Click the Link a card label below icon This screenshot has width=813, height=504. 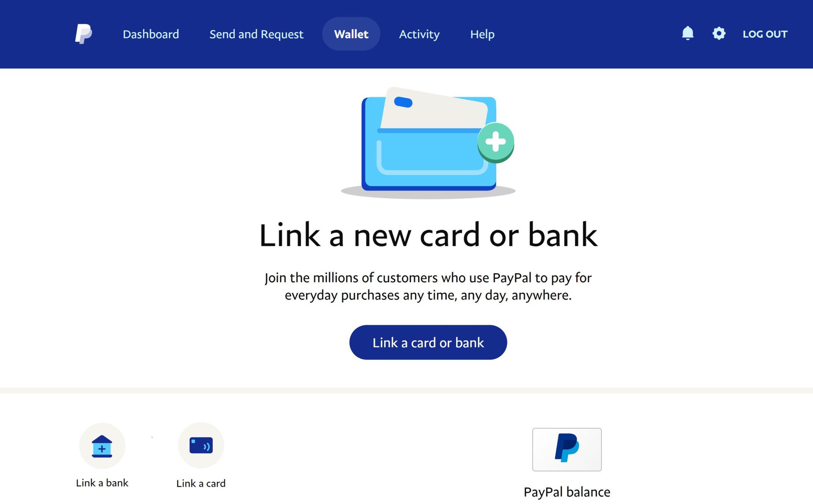click(201, 482)
